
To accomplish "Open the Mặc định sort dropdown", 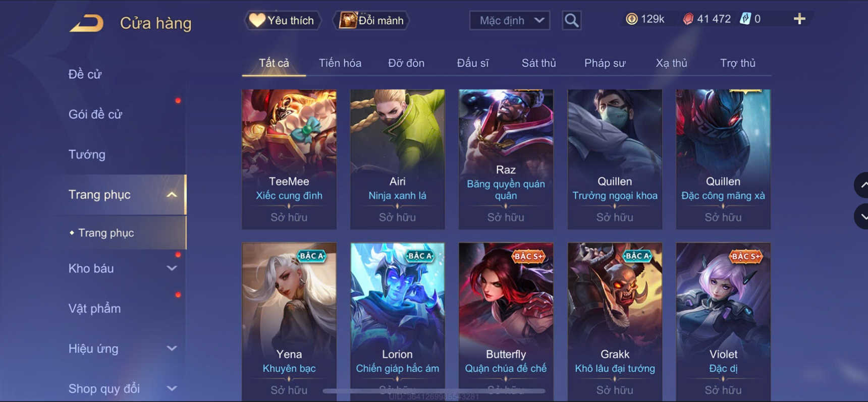I will coord(510,20).
